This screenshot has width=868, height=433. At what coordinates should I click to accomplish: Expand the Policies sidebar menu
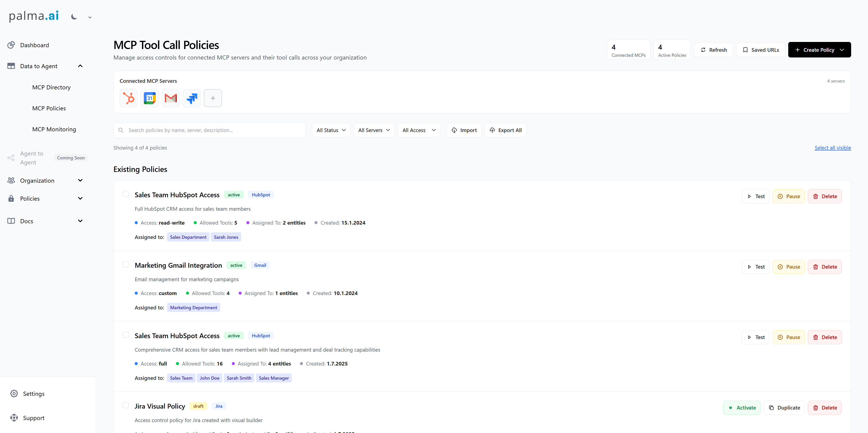click(x=80, y=198)
